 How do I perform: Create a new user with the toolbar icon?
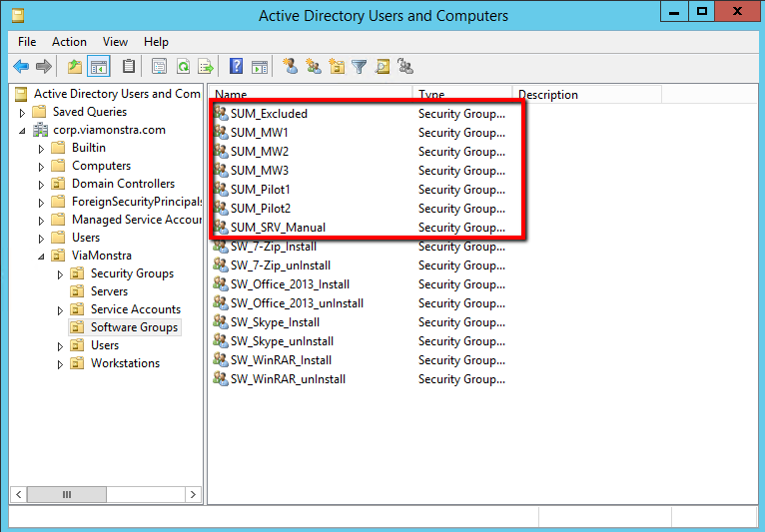(x=290, y=67)
